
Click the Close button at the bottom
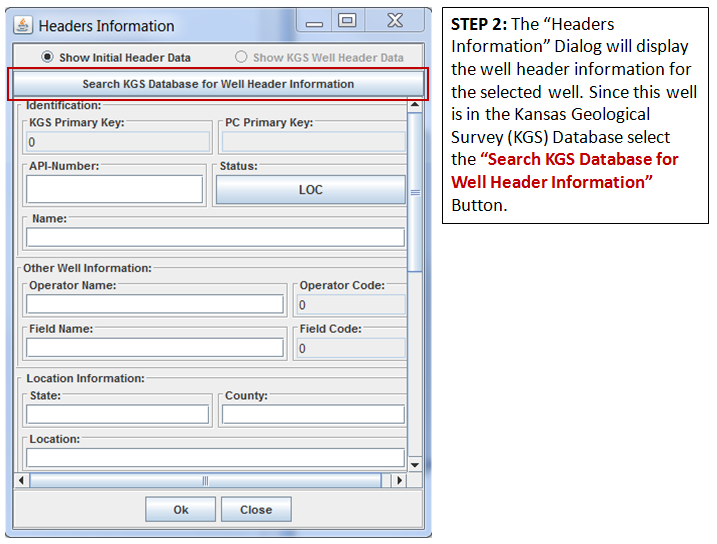coord(256,509)
